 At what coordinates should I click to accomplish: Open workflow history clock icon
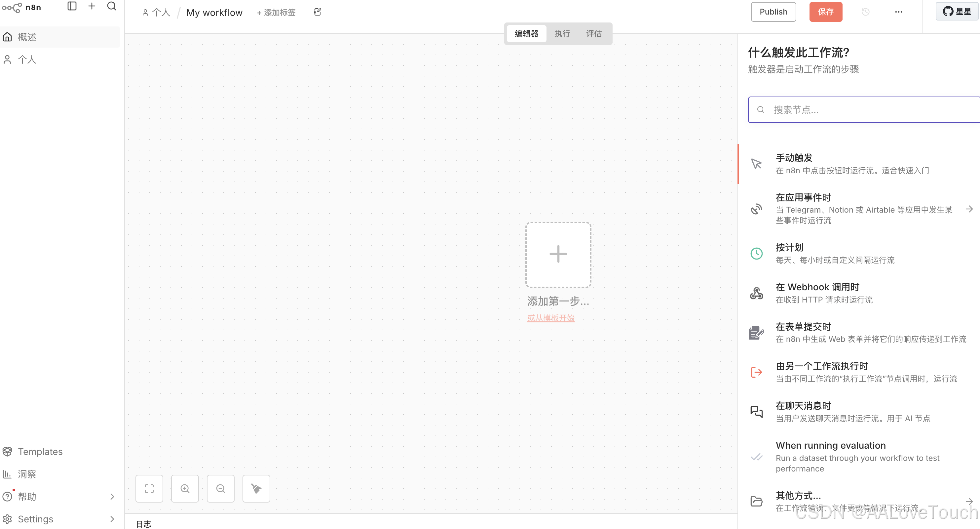click(865, 12)
